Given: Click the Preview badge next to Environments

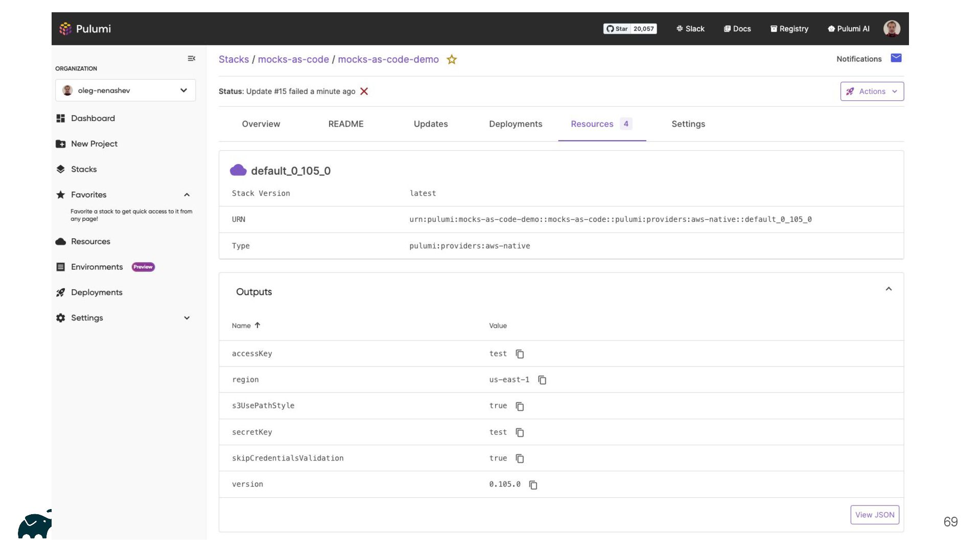Looking at the screenshot, I should (143, 267).
